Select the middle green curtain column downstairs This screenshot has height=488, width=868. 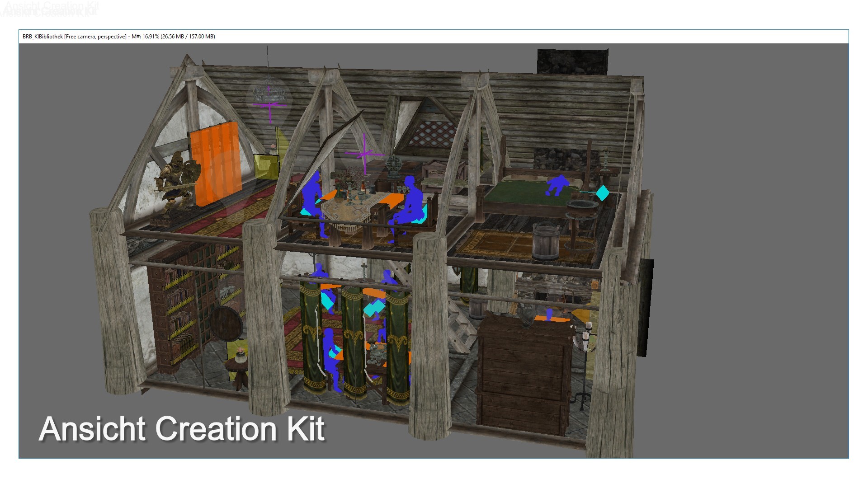click(354, 343)
